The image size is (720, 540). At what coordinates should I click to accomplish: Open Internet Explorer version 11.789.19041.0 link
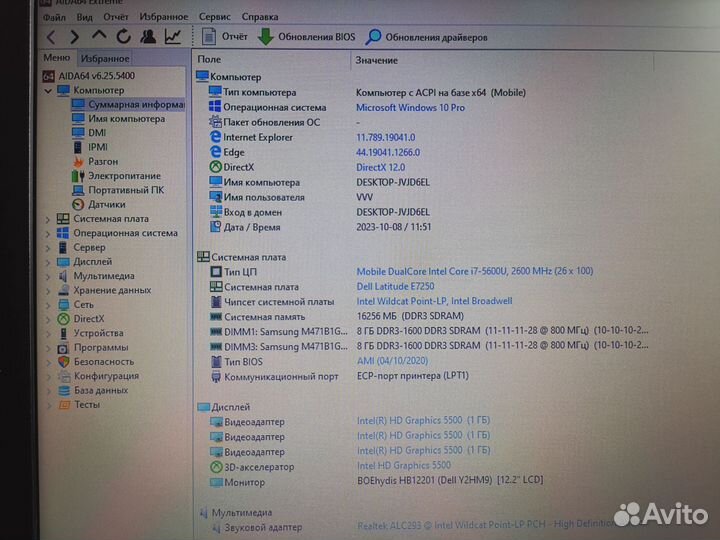coord(386,137)
